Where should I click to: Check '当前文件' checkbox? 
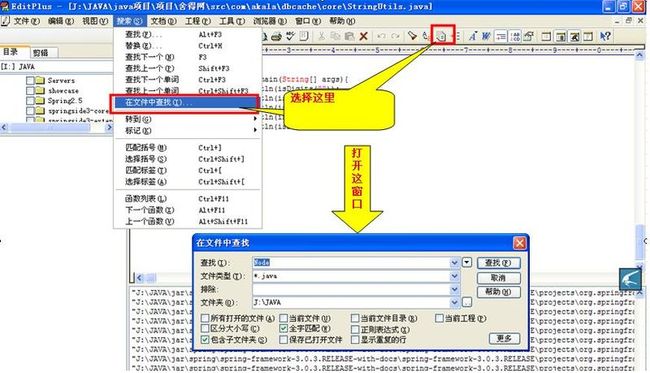[284, 318]
